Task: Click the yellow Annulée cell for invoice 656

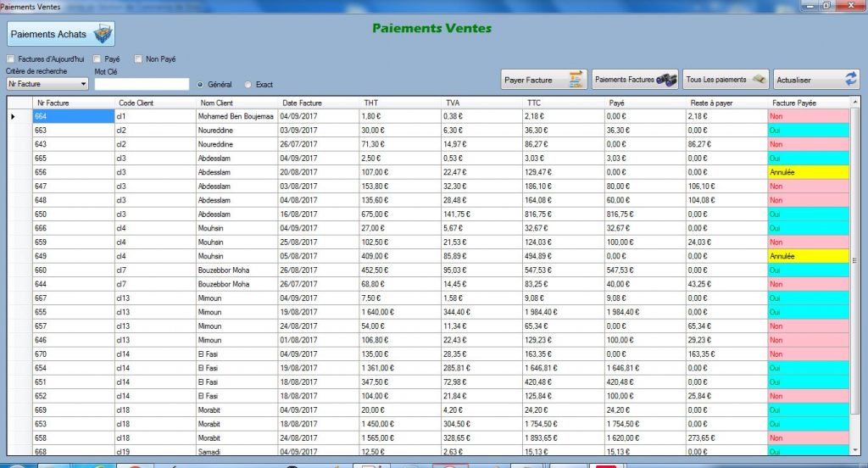Action: tap(809, 172)
